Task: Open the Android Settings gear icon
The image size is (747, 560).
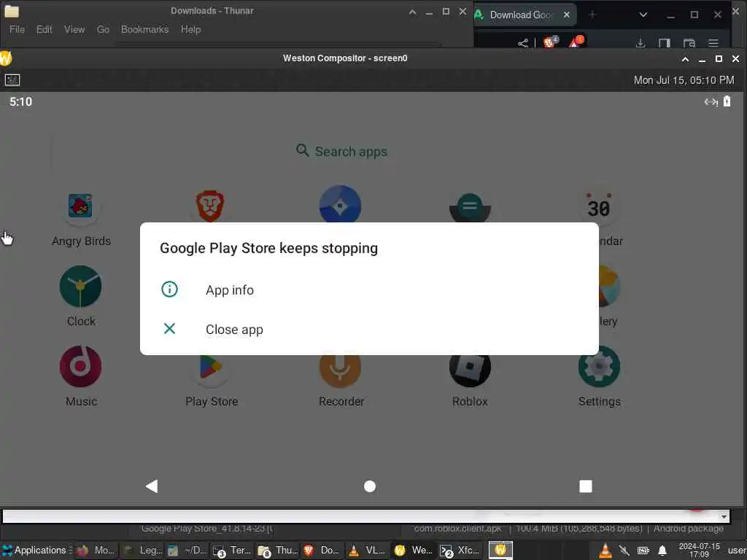Action: (x=599, y=366)
